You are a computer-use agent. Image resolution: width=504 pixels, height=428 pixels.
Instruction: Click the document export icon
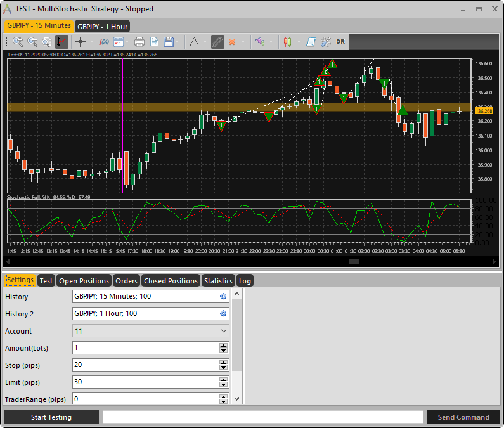pos(154,41)
